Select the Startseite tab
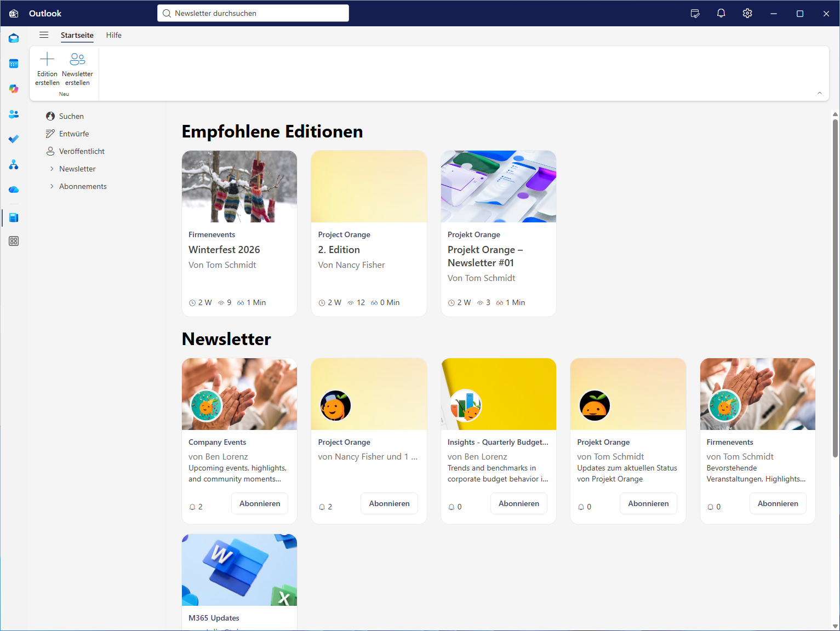Viewport: 840px width, 631px height. tap(77, 35)
